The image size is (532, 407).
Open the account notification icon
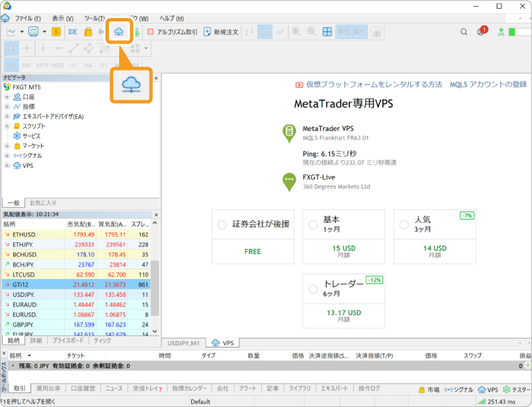coord(482,31)
